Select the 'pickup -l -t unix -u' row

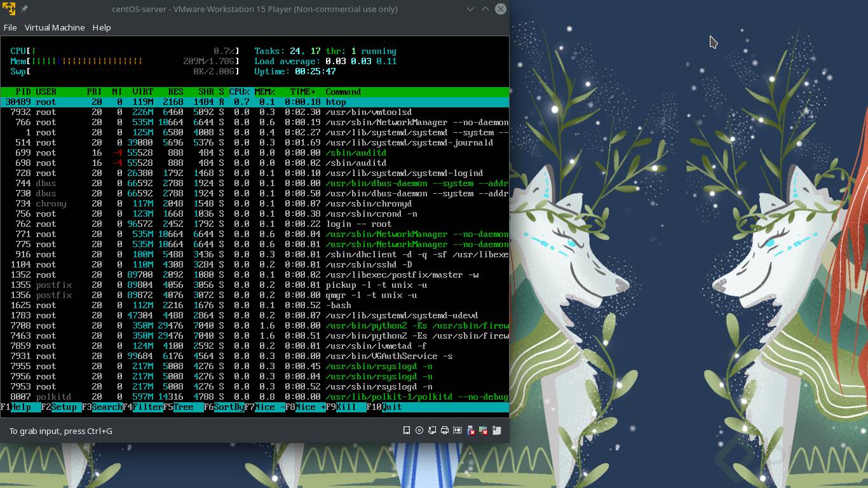click(x=254, y=285)
